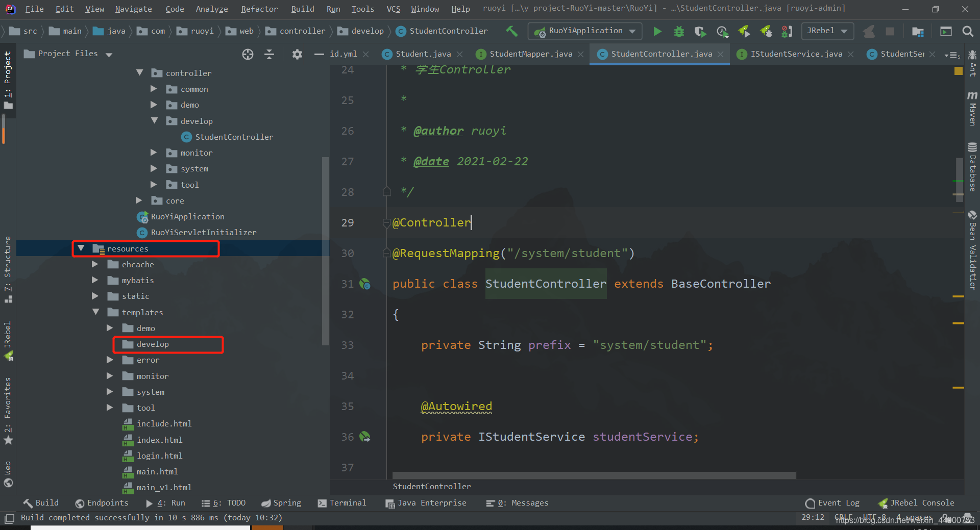Open the Java Enterprise tool window
The image size is (980, 530).
[426, 503]
